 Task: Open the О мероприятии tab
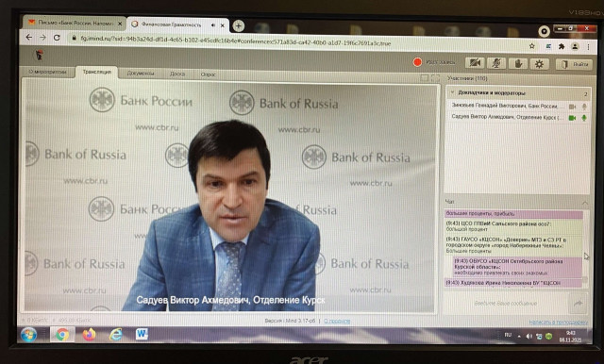point(48,72)
